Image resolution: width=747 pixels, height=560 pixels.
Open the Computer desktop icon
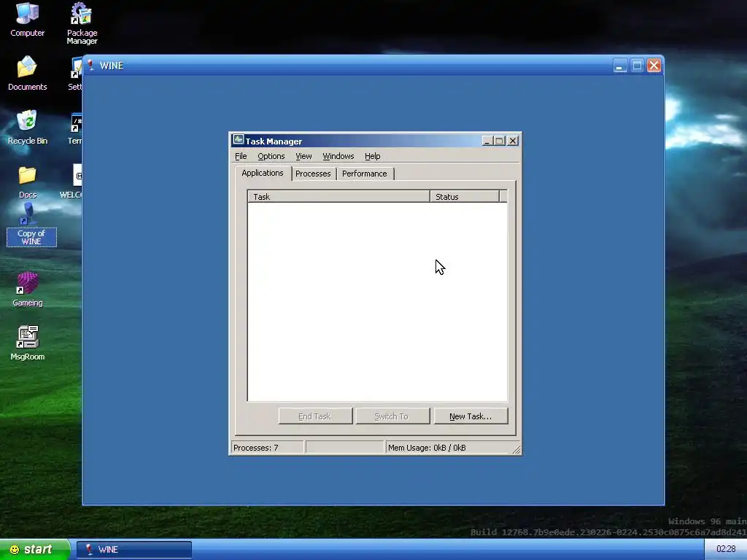point(27,19)
